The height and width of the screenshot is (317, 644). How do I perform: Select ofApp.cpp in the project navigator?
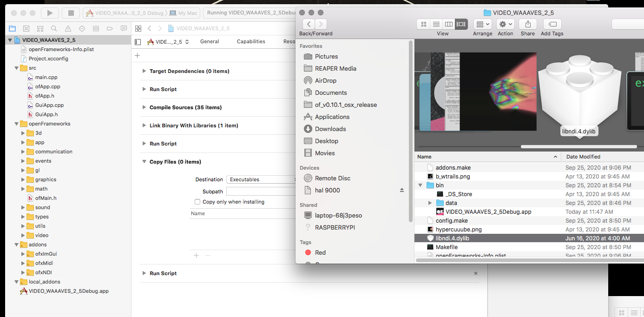(x=47, y=86)
